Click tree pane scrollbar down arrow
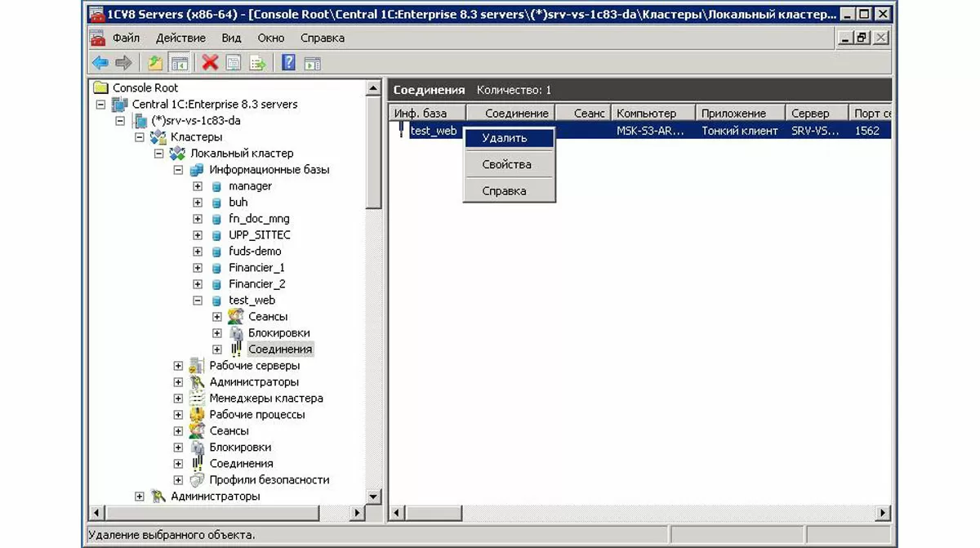 click(x=373, y=496)
